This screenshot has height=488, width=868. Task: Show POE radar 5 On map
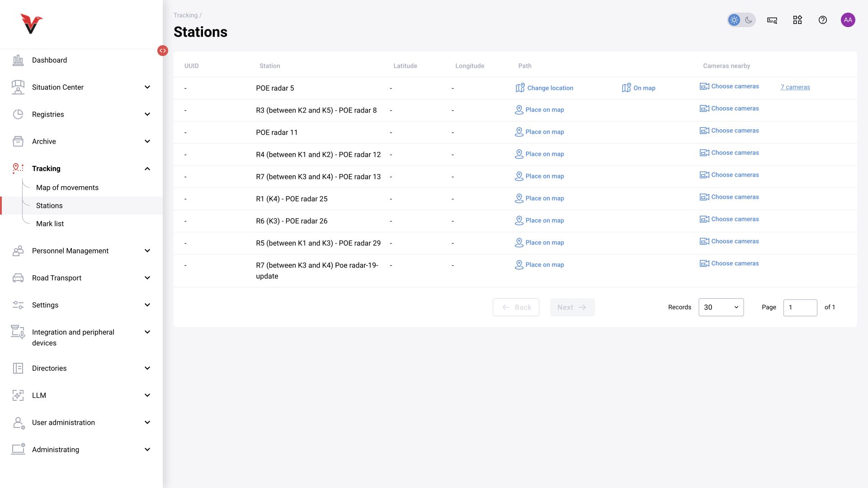pos(638,88)
